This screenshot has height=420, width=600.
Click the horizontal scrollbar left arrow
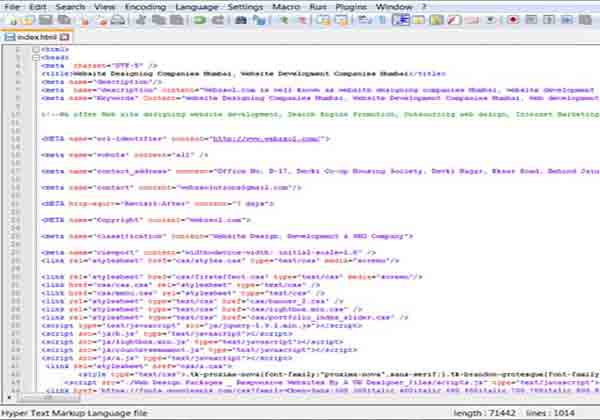(9, 398)
